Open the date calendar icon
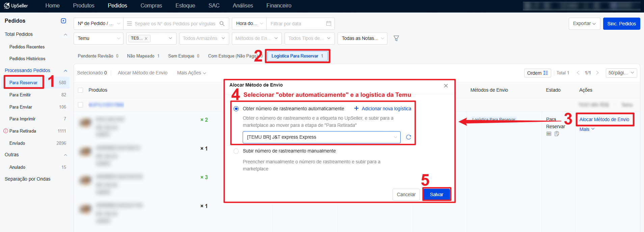Image resolution: width=644 pixels, height=232 pixels. coord(329,23)
